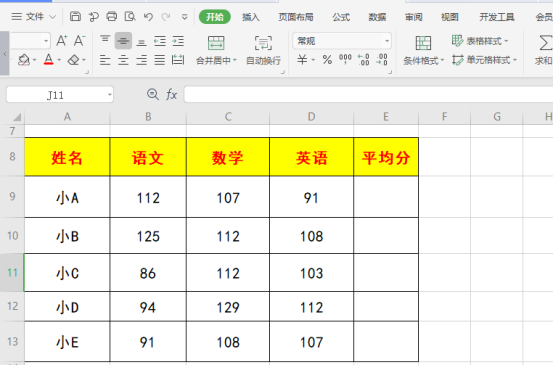Click the Print icon
The image size is (554, 366).
[112, 17]
